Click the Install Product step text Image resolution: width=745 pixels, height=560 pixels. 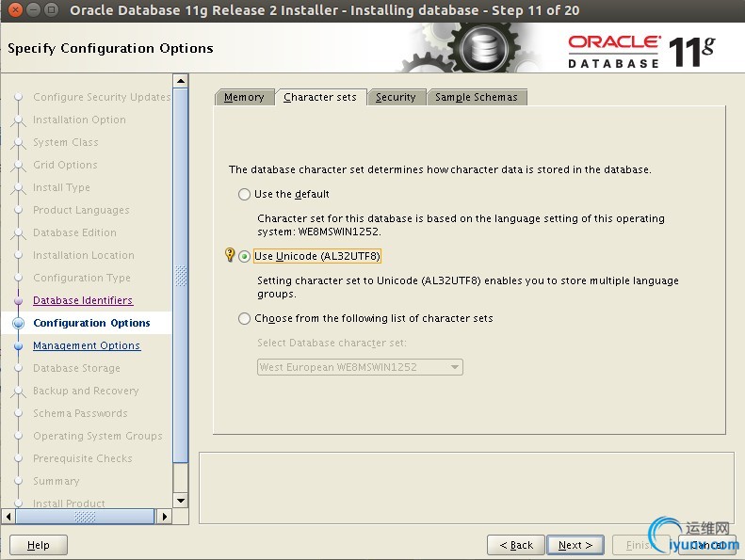coord(69,503)
